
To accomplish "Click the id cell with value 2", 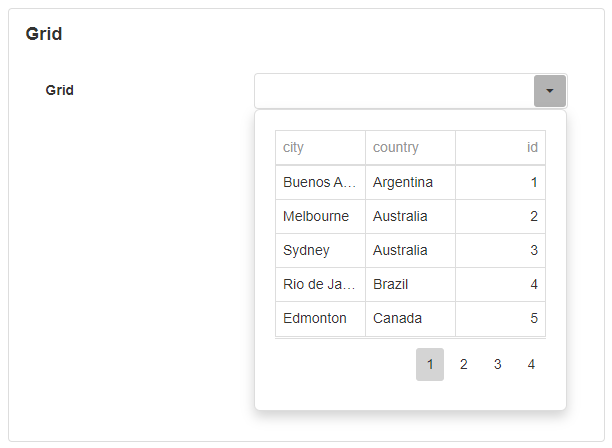I will (500, 216).
